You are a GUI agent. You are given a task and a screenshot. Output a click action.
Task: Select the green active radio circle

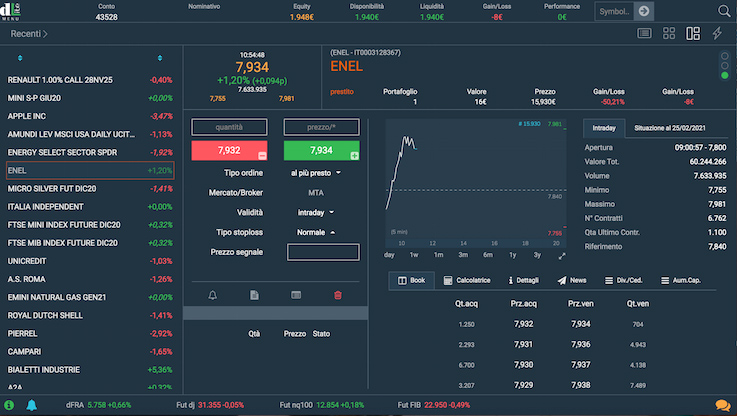(724, 75)
